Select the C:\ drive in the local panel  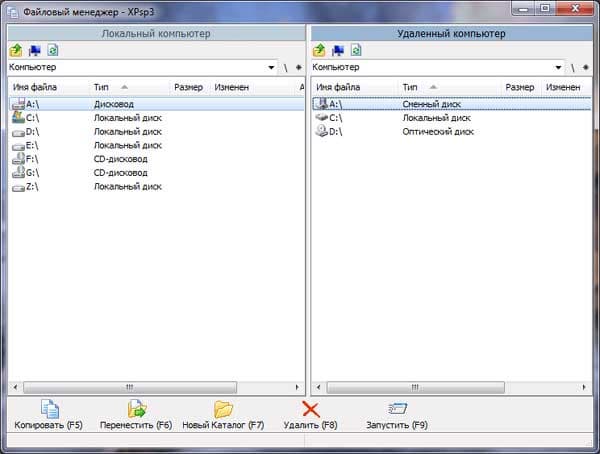coord(156,118)
